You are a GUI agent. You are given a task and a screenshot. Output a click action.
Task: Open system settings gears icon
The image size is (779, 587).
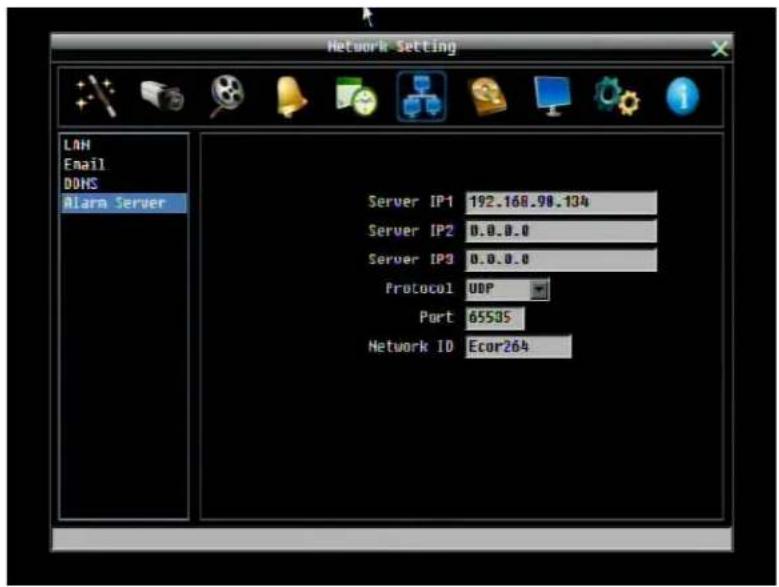[617, 97]
